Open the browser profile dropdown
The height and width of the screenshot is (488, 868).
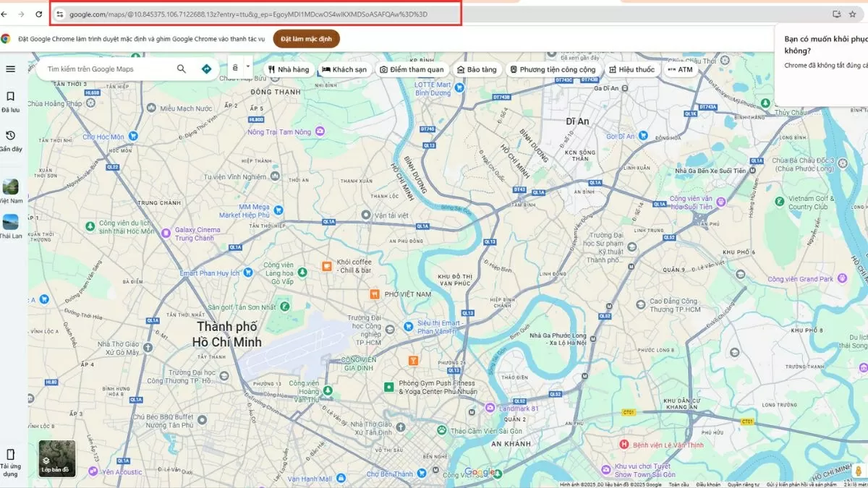864,13
